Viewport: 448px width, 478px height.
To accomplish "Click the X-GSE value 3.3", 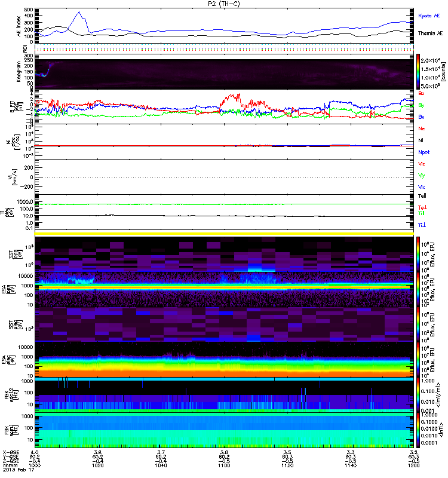I will [350, 452].
